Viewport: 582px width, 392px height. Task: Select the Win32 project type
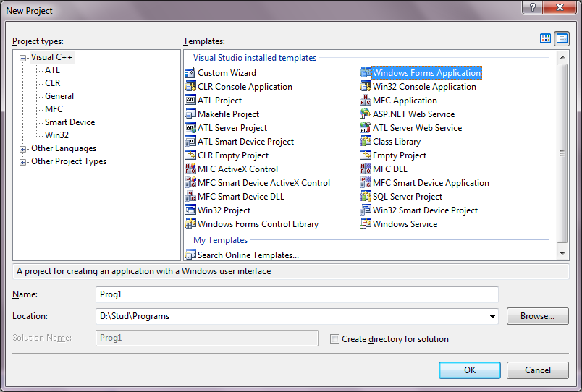(56, 135)
